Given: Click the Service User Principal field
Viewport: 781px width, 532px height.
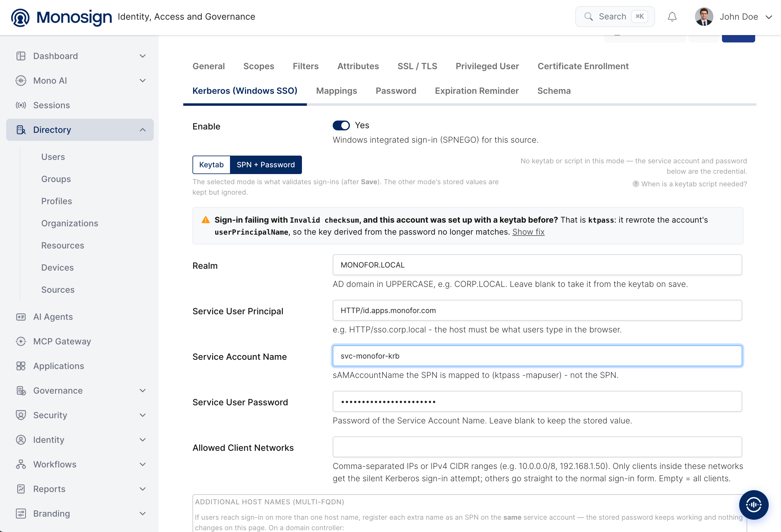Looking at the screenshot, I should (537, 310).
